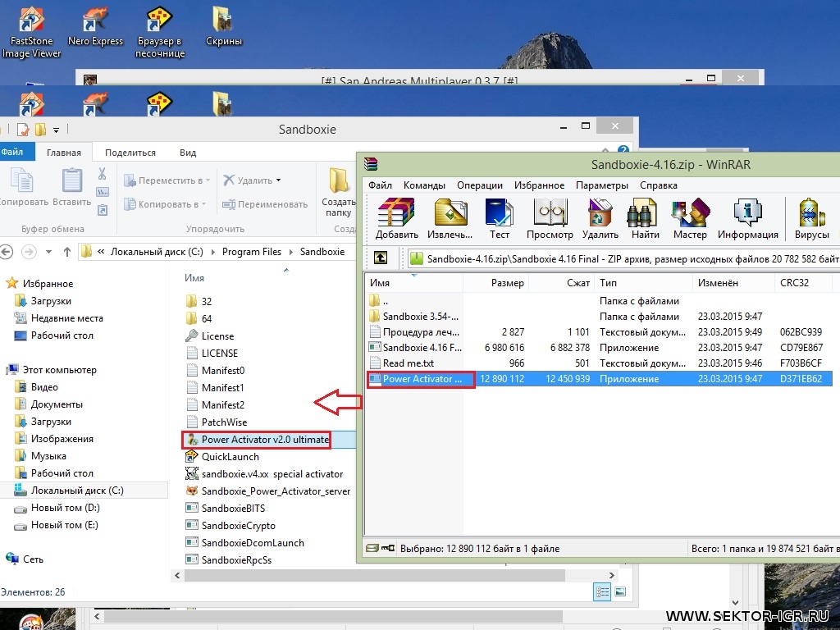Select Power Activator v2.0 ultimate in Explorer

pyautogui.click(x=257, y=440)
